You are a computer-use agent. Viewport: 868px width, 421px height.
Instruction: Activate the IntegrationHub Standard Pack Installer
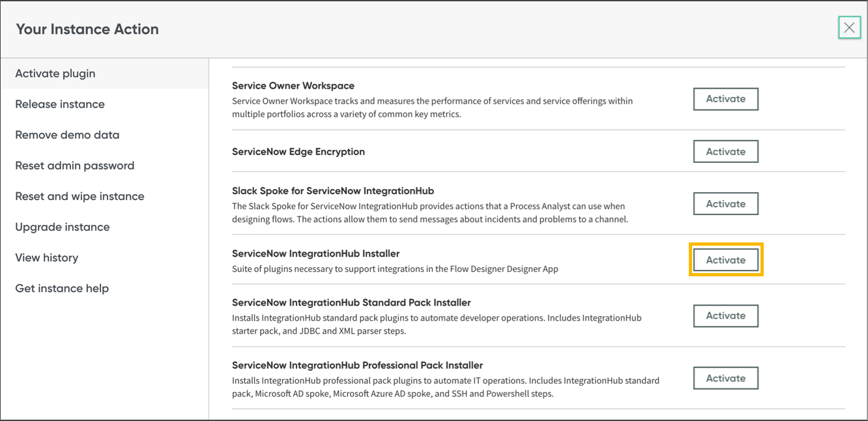tap(725, 315)
